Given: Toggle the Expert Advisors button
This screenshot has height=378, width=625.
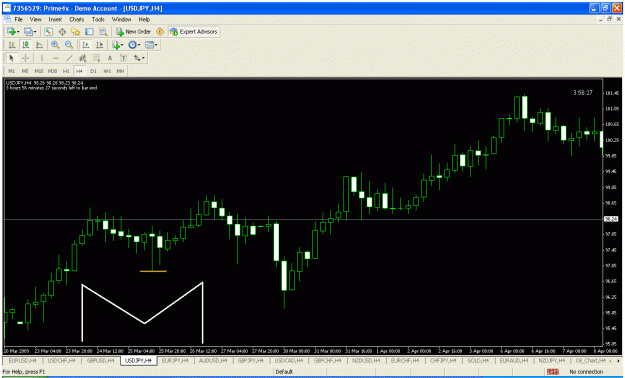Looking at the screenshot, I should click(194, 32).
